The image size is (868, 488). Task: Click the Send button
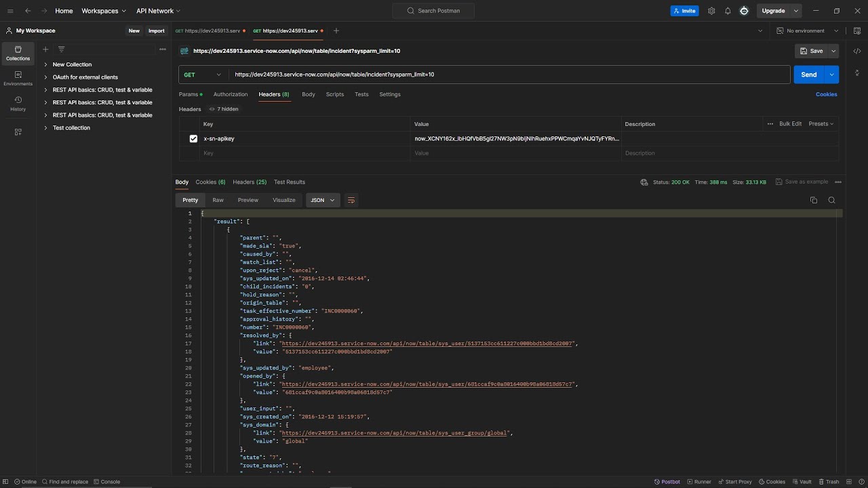tap(809, 75)
